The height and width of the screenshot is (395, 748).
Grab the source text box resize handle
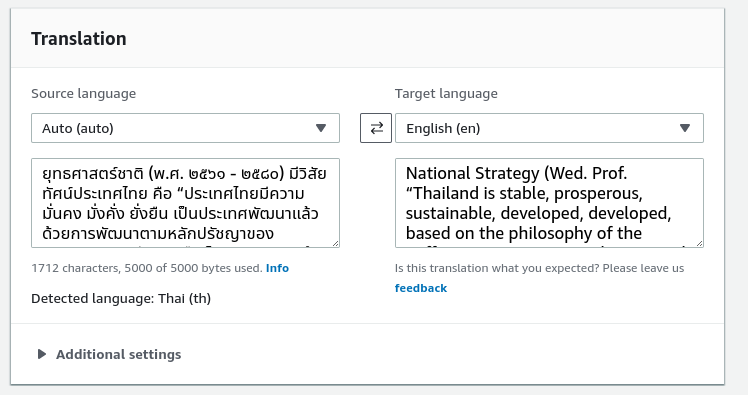(335, 243)
